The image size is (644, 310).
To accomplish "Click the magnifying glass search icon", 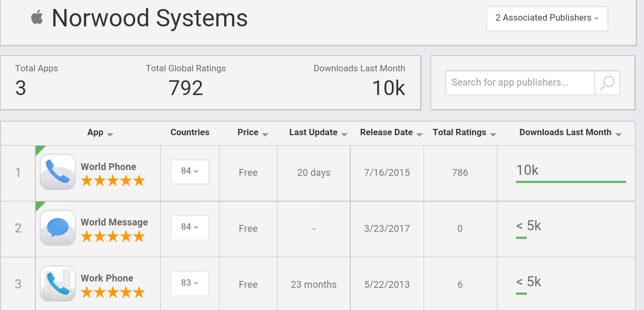I will tap(607, 83).
